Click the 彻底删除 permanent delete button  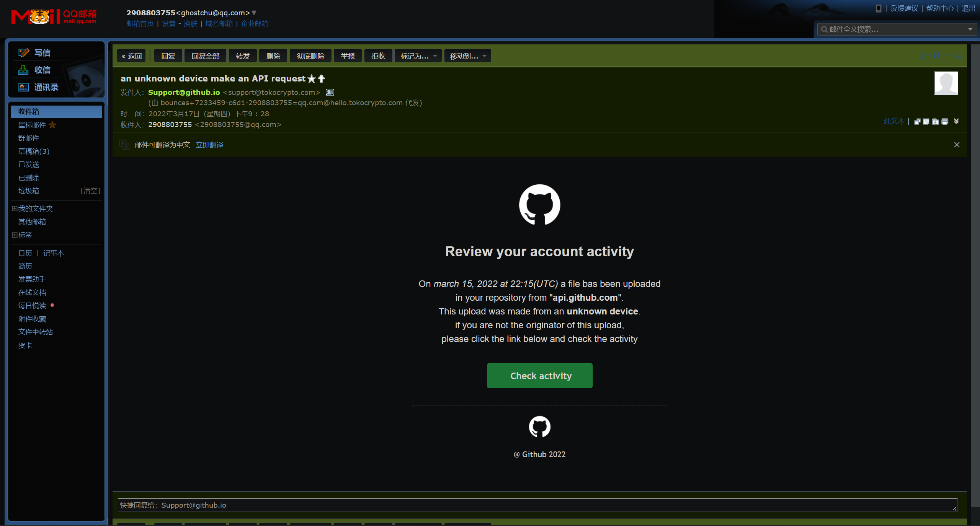(x=310, y=56)
